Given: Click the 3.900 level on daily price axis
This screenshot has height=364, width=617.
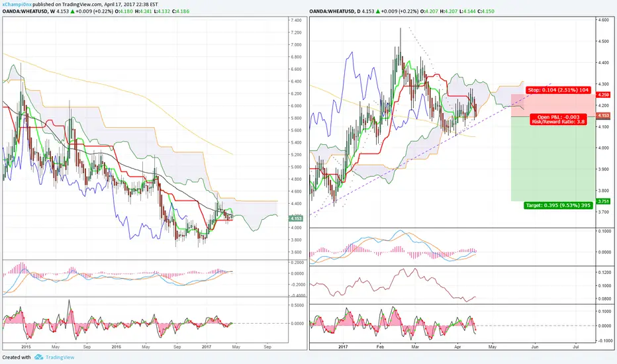Looking at the screenshot, I should click(603, 169).
